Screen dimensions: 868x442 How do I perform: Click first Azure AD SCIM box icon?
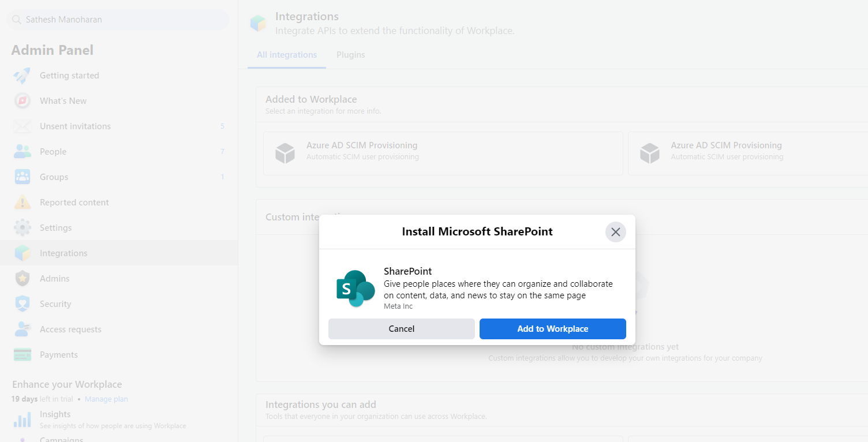(285, 153)
